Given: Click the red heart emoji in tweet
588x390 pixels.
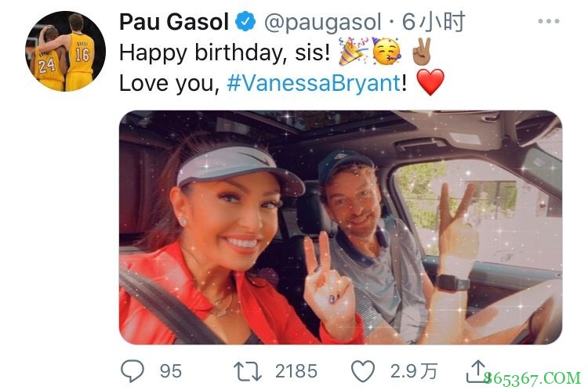Looking at the screenshot, I should tap(430, 82).
